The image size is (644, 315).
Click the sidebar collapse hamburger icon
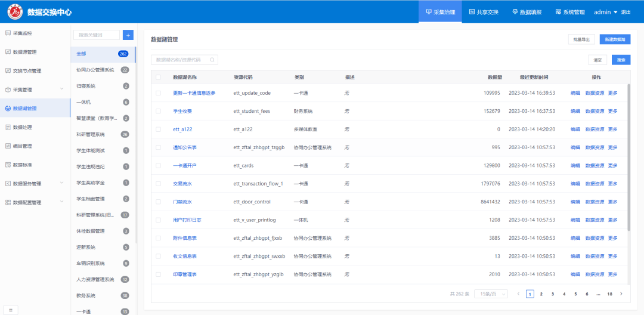tap(11, 310)
